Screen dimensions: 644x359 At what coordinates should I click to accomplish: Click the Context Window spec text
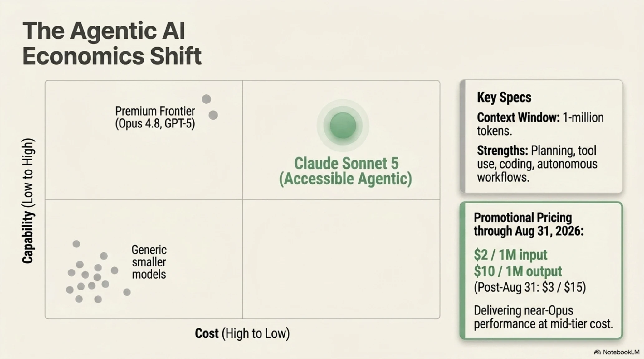pos(540,124)
